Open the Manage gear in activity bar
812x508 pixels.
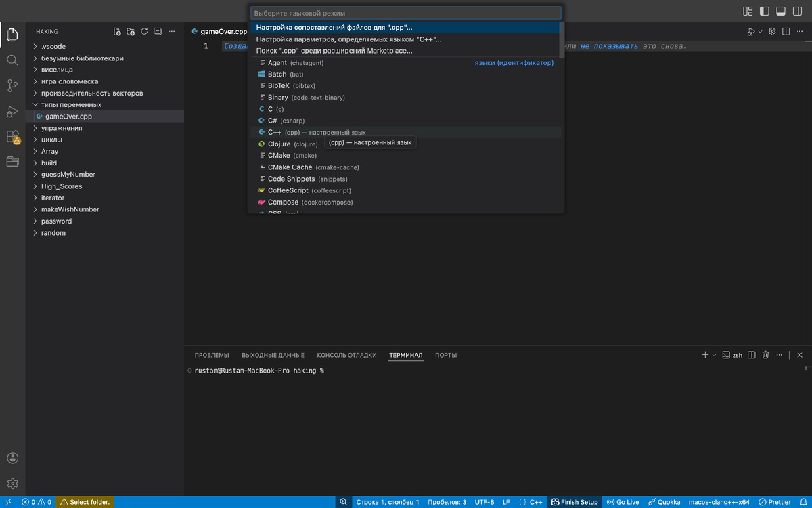pyautogui.click(x=12, y=484)
